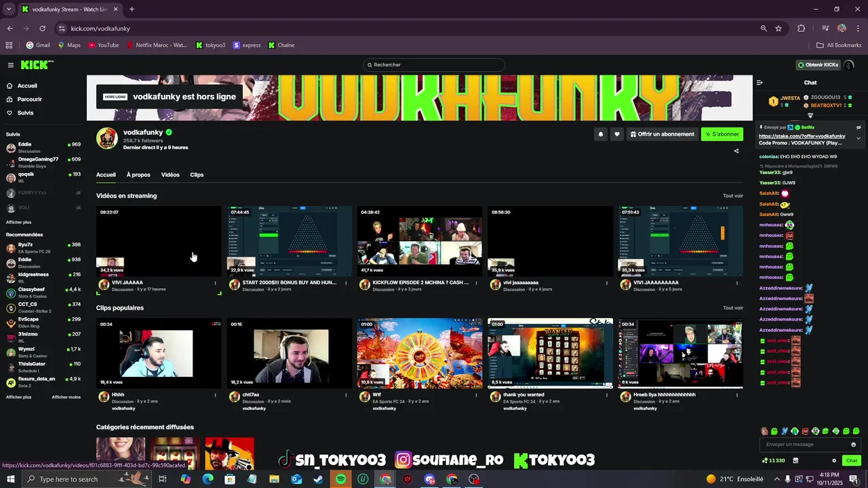Screen dimensions: 868x488
Task: Open the Chrome zoom magnifier icon
Action: tap(764, 28)
